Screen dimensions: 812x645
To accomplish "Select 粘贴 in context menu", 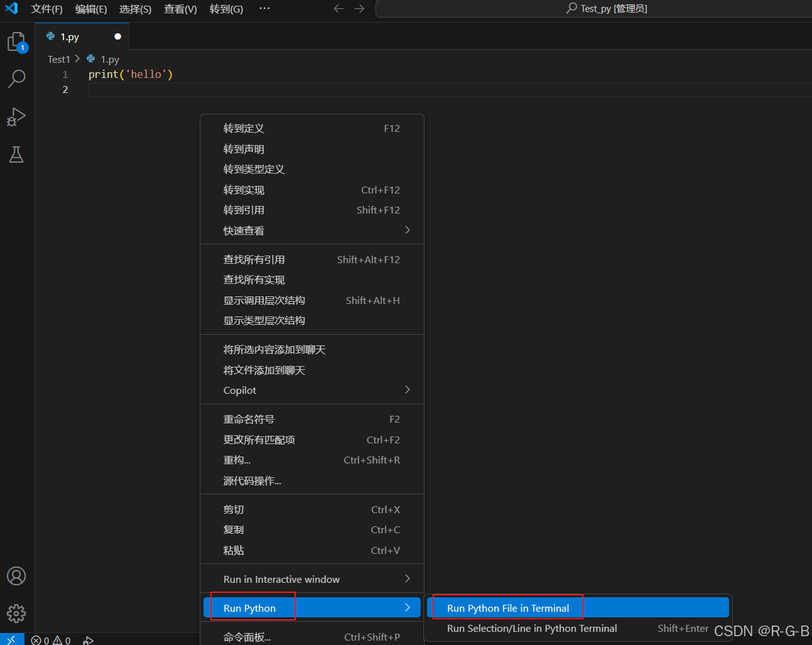I will click(312, 550).
